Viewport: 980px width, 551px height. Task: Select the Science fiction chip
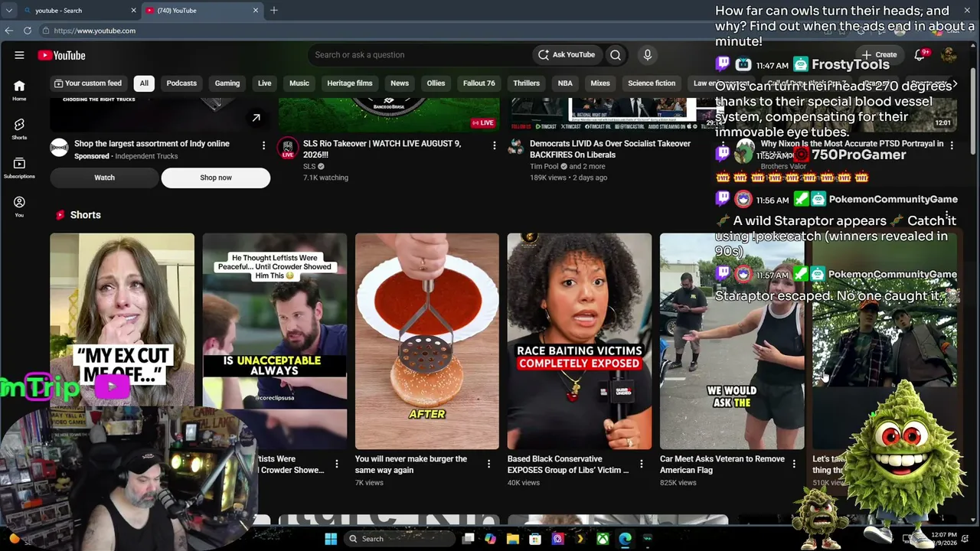tap(652, 83)
